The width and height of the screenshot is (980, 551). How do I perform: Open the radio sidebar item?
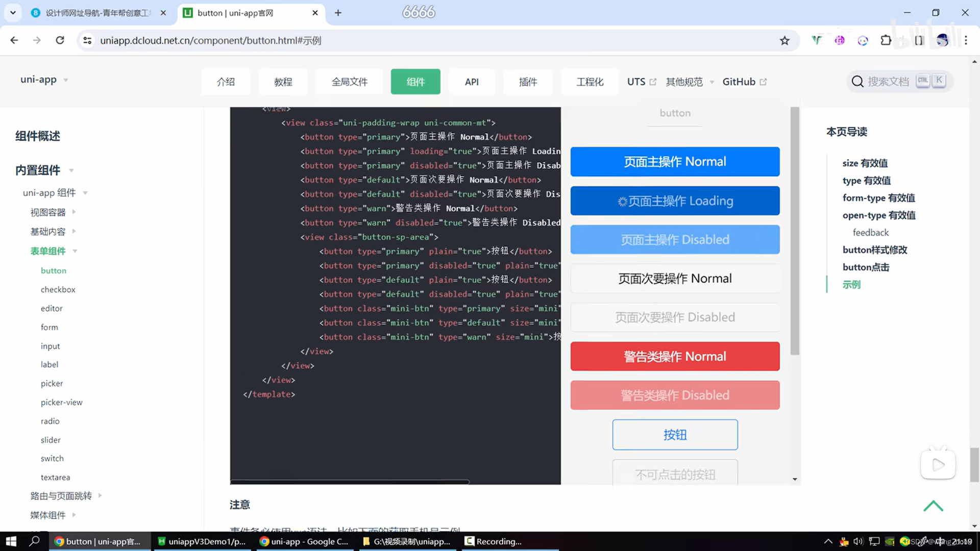[x=50, y=421]
